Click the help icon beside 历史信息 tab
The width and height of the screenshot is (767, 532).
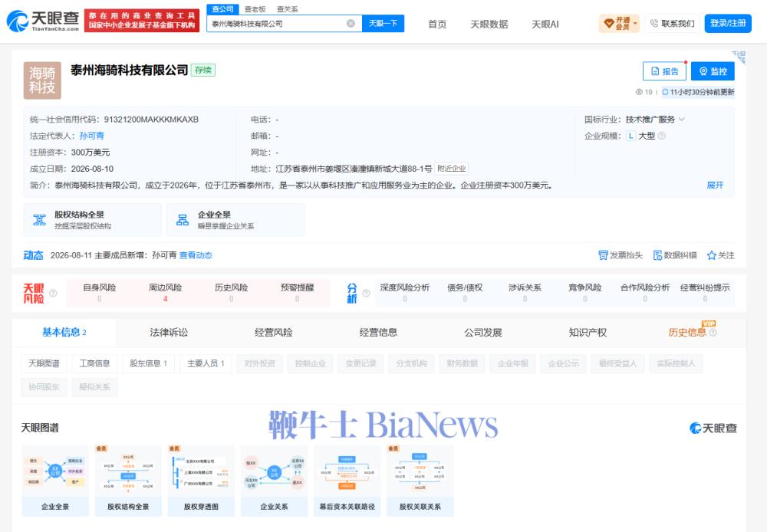click(713, 333)
